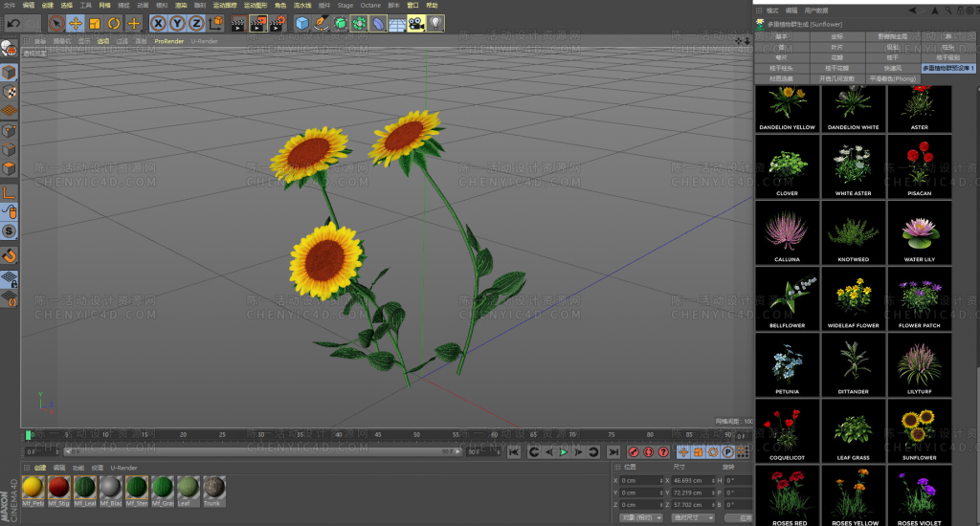
Task: Open the Phong smooth shading tab
Action: pos(892,78)
